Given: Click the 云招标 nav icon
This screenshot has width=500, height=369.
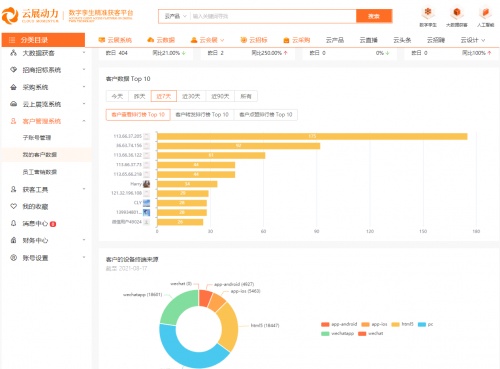Looking at the screenshot, I should pyautogui.click(x=244, y=40).
